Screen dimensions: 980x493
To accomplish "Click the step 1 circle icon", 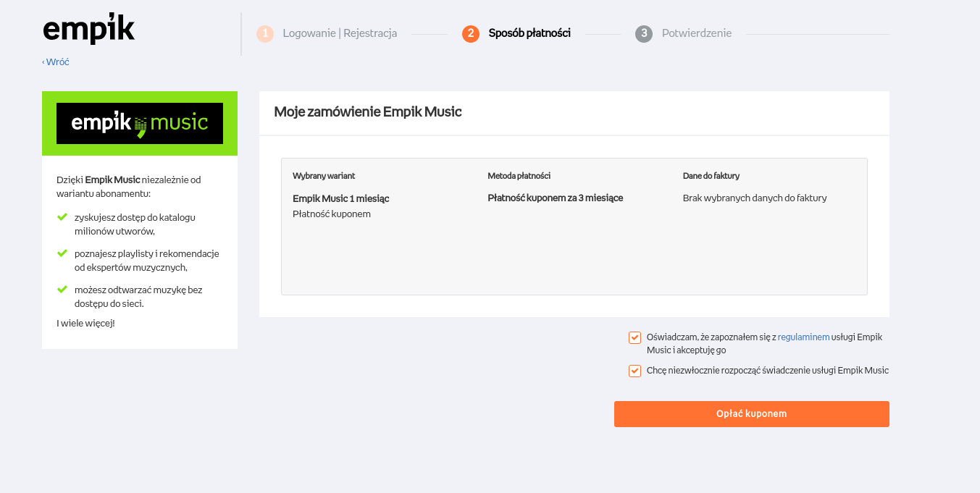I will pyautogui.click(x=265, y=34).
